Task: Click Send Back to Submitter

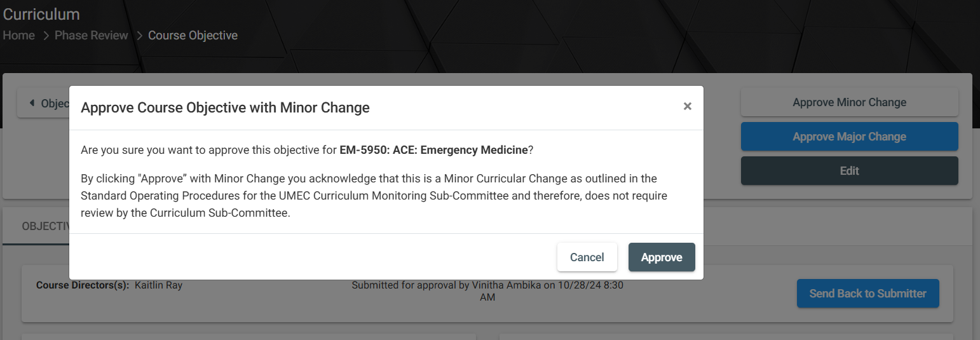Action: pyautogui.click(x=868, y=294)
